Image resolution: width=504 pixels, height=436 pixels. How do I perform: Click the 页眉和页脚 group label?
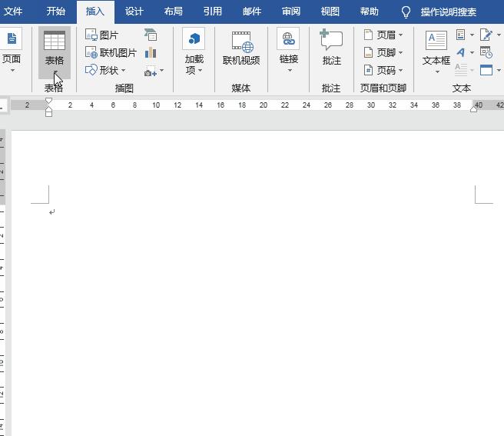383,88
